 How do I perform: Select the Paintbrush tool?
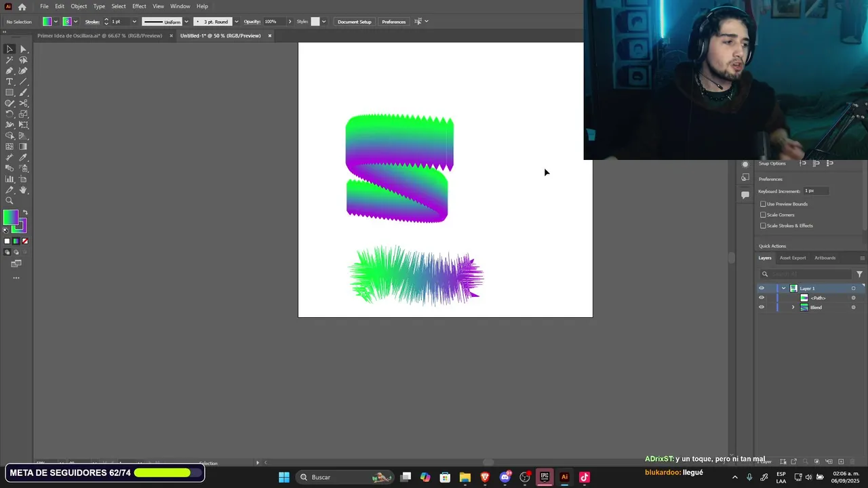23,92
